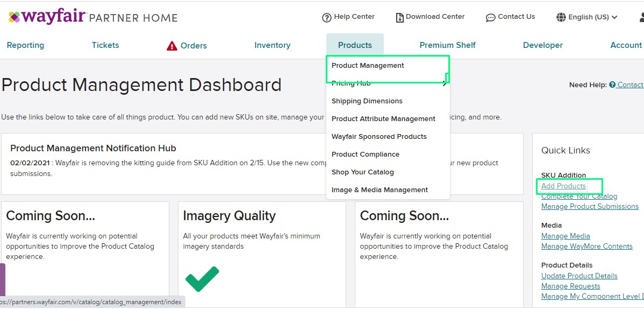Viewport: 644px width, 309px height.
Task: Click the globe language icon
Action: pyautogui.click(x=561, y=17)
